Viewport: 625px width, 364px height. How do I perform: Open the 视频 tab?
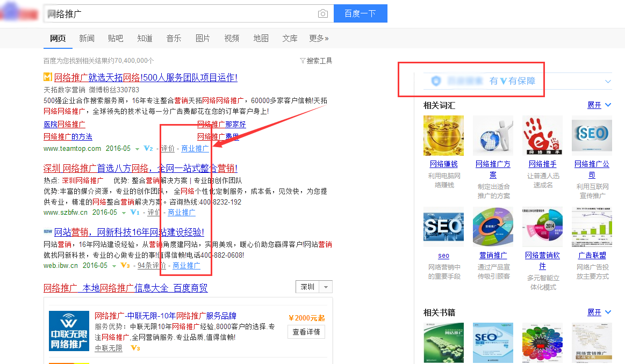[x=232, y=38]
